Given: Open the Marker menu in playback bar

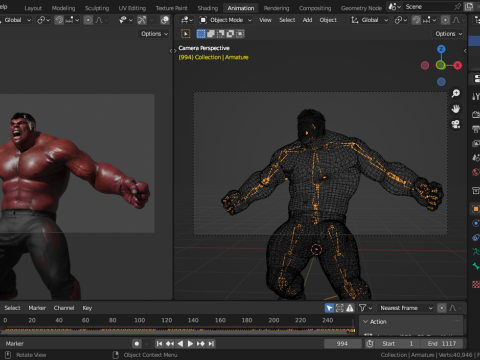Looking at the screenshot, I should click(15, 344).
